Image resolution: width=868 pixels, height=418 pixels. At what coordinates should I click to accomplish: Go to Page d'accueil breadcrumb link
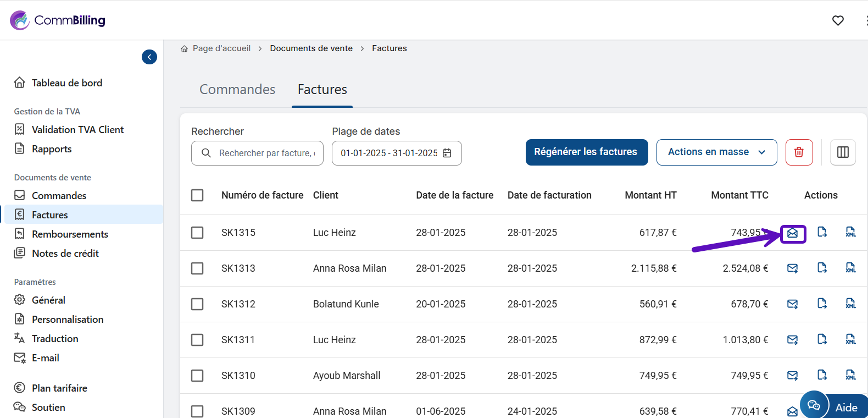[221, 48]
